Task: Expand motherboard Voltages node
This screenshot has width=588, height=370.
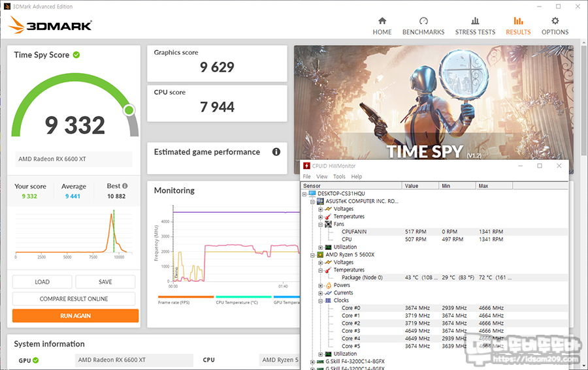Action: [x=320, y=209]
